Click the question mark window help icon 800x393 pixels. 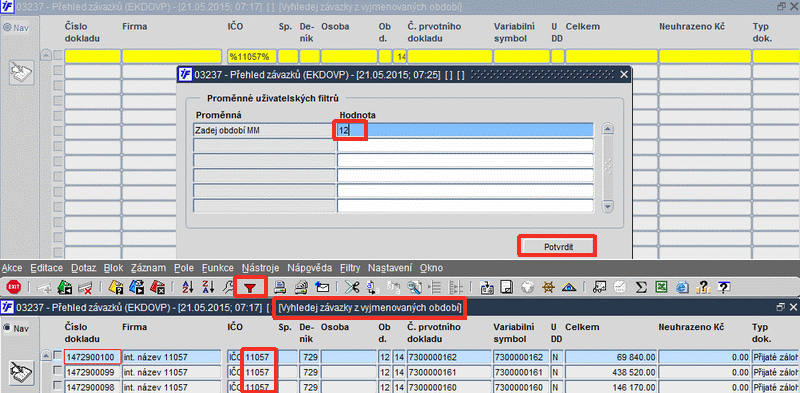click(723, 287)
